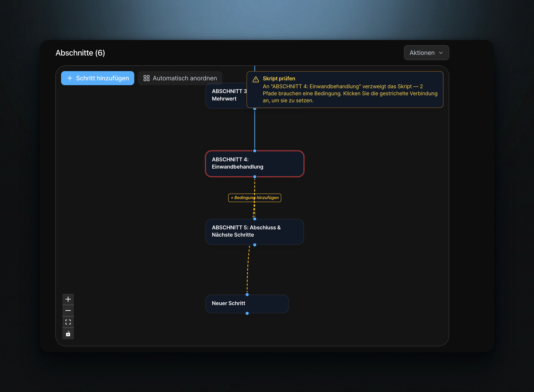Select the Neuer Schritt node
The width and height of the screenshot is (534, 392).
[x=247, y=304]
